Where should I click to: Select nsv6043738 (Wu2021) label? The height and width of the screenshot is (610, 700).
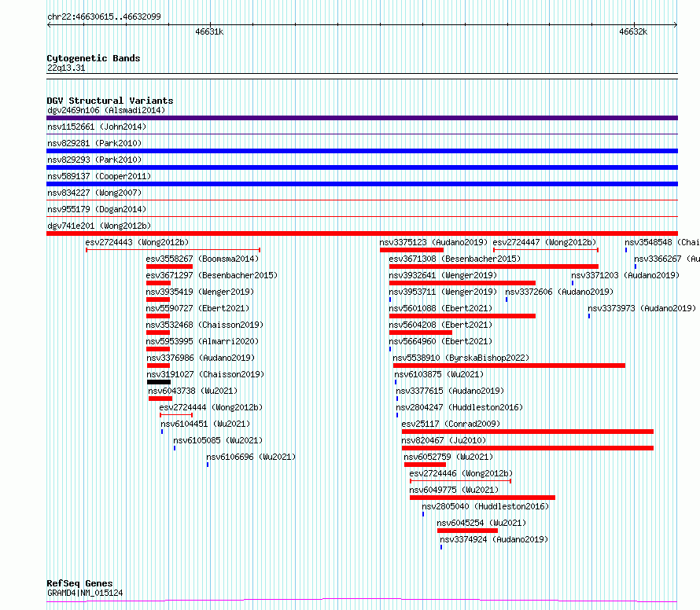pos(193,391)
